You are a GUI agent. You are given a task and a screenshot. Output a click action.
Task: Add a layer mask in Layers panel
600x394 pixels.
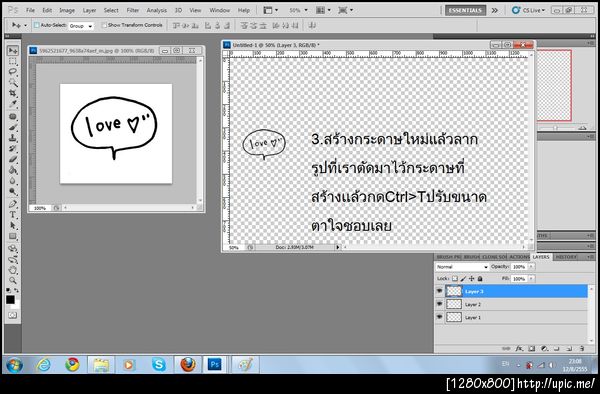[x=532, y=348]
